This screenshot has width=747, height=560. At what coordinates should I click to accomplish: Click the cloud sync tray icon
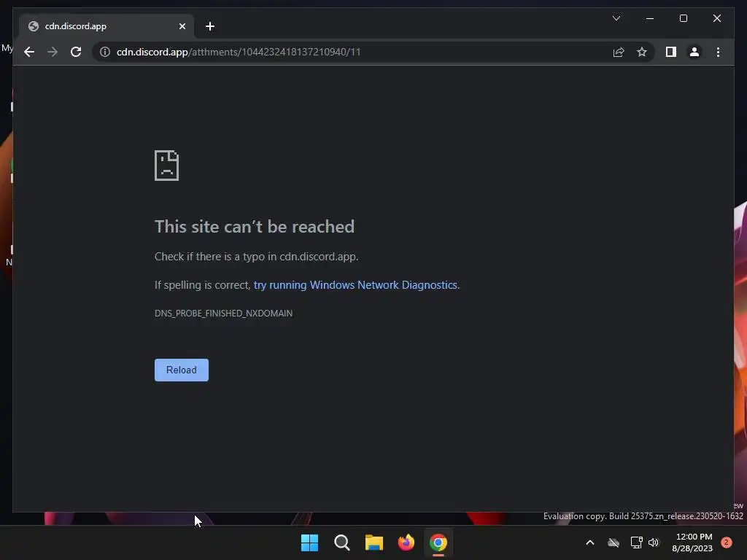pyautogui.click(x=613, y=542)
